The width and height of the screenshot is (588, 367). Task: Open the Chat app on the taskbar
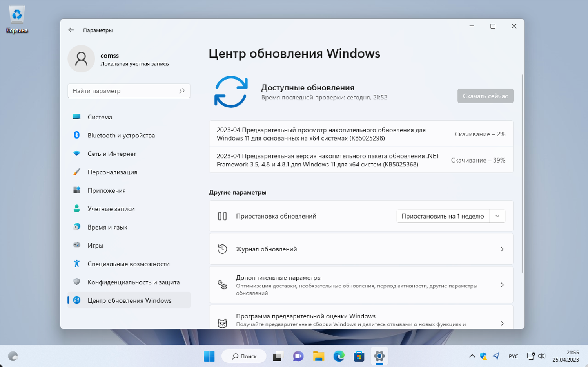coord(298,356)
